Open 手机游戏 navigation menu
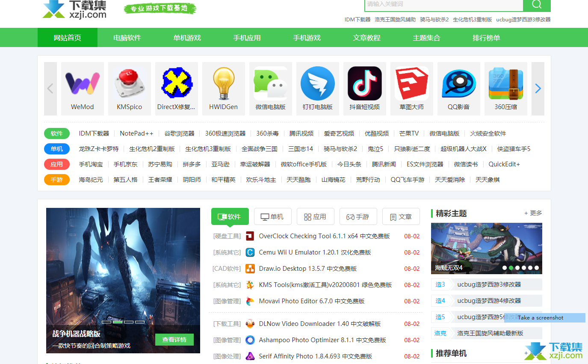 coord(307,38)
